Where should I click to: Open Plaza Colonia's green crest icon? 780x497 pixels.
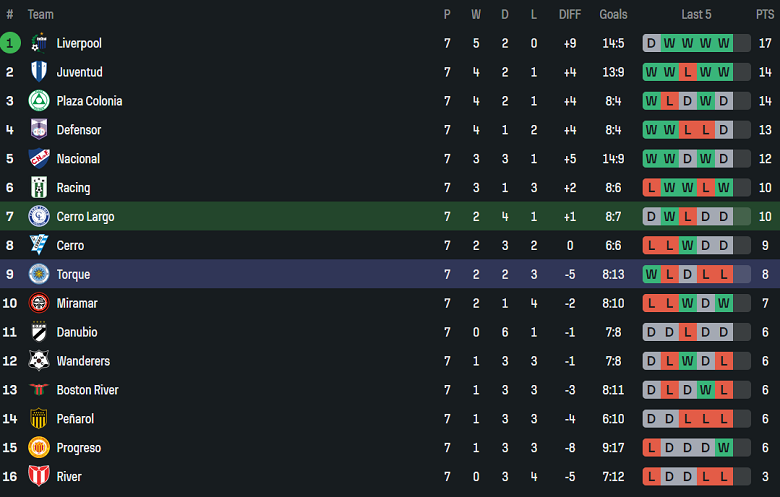(x=39, y=101)
